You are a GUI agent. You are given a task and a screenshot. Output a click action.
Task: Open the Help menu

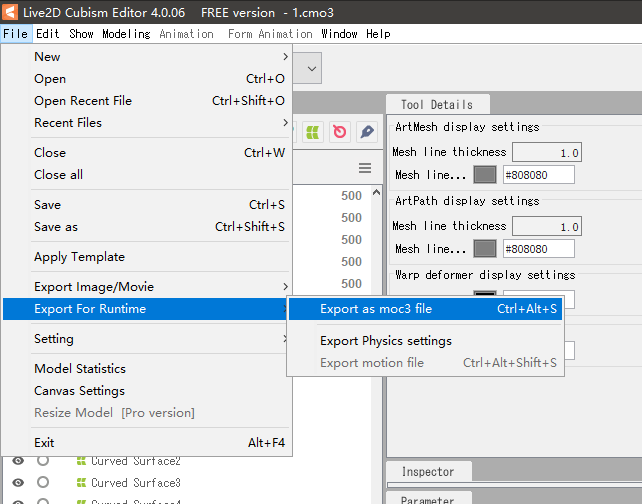point(378,34)
